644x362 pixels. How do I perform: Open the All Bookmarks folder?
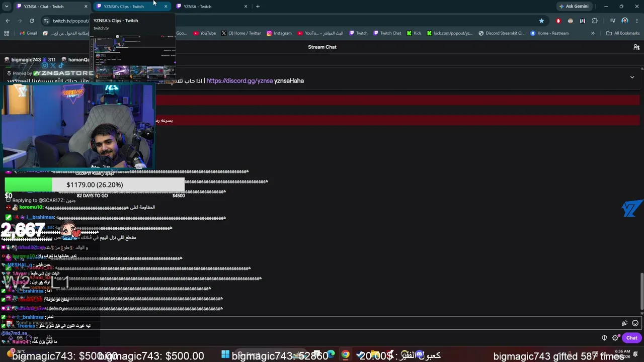click(x=623, y=33)
